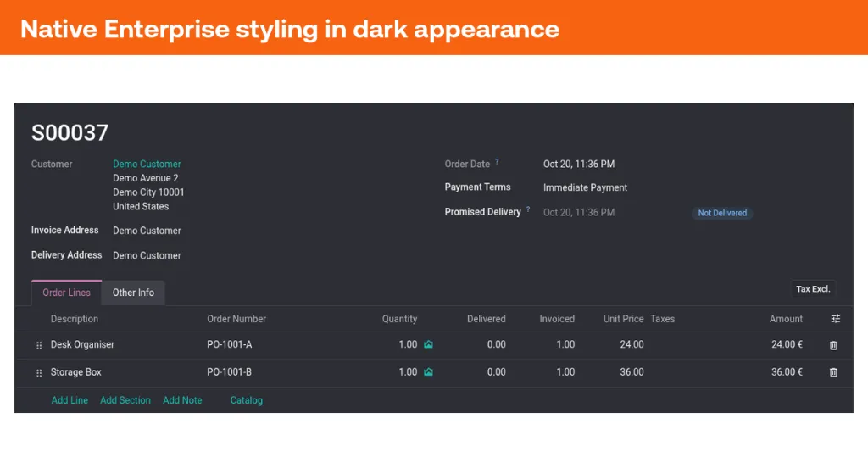Image resolution: width=868 pixels, height=463 pixels.
Task: Click the Not Delivered status badge
Action: 722,213
